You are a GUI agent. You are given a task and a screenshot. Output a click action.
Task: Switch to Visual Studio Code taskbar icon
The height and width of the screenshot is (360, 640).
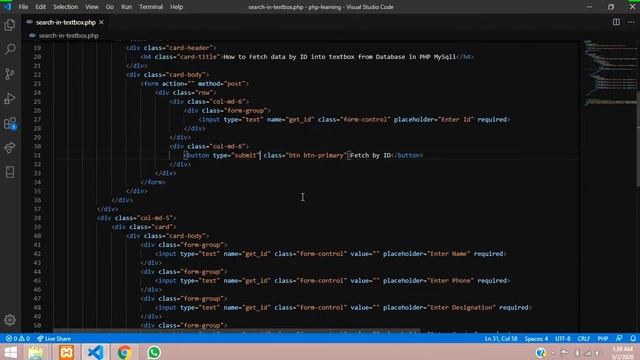click(96, 352)
